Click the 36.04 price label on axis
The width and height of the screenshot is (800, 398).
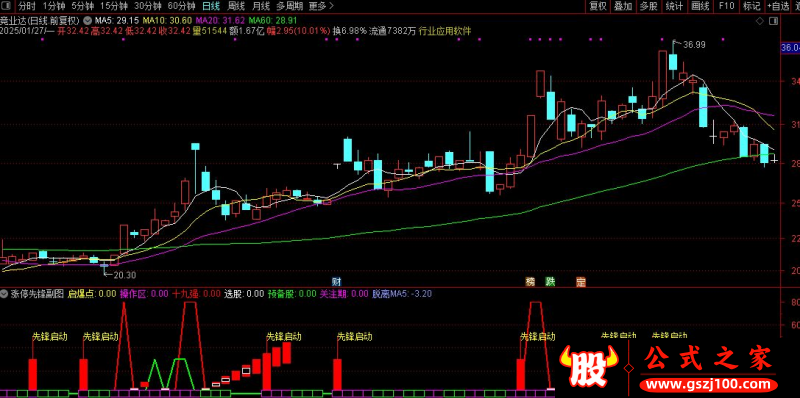point(790,48)
